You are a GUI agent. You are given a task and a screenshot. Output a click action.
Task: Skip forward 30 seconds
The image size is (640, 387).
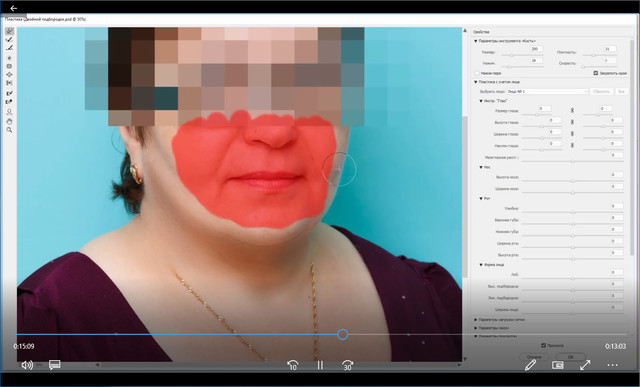coord(347,365)
